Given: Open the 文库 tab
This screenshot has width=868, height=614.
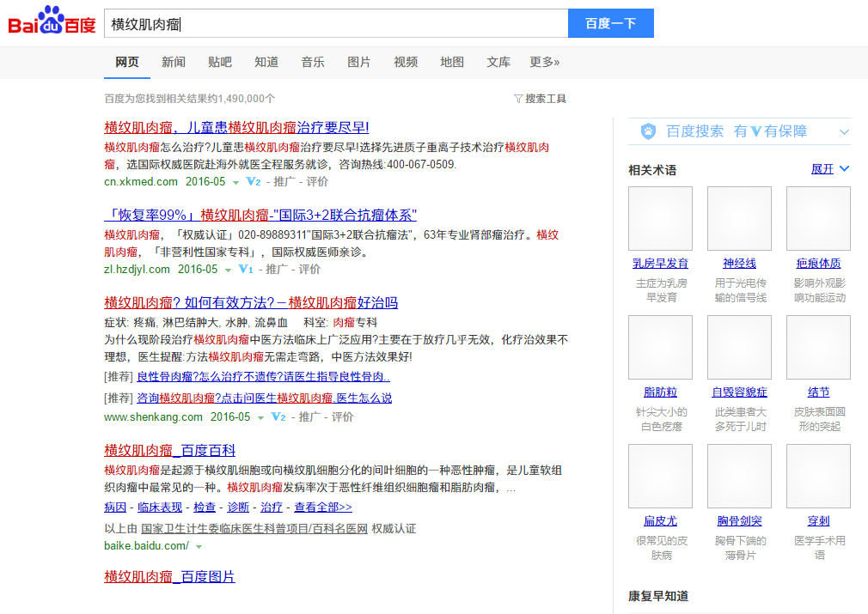Looking at the screenshot, I should (x=498, y=62).
